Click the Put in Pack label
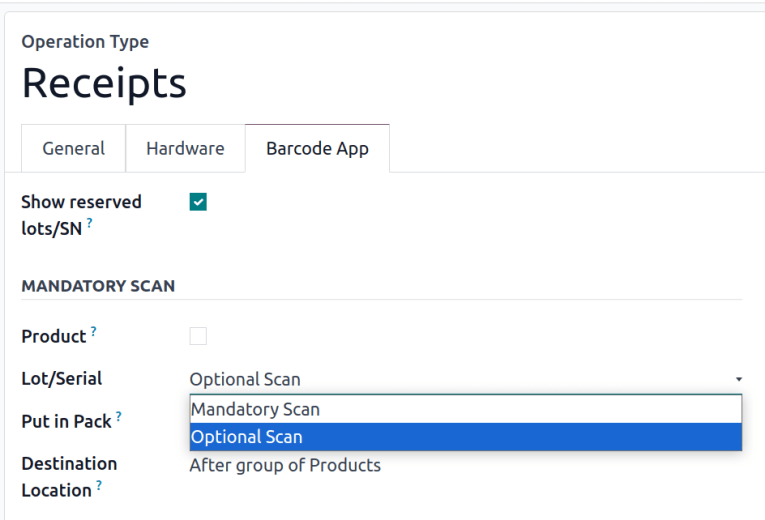The height and width of the screenshot is (520, 765). pyautogui.click(x=66, y=422)
